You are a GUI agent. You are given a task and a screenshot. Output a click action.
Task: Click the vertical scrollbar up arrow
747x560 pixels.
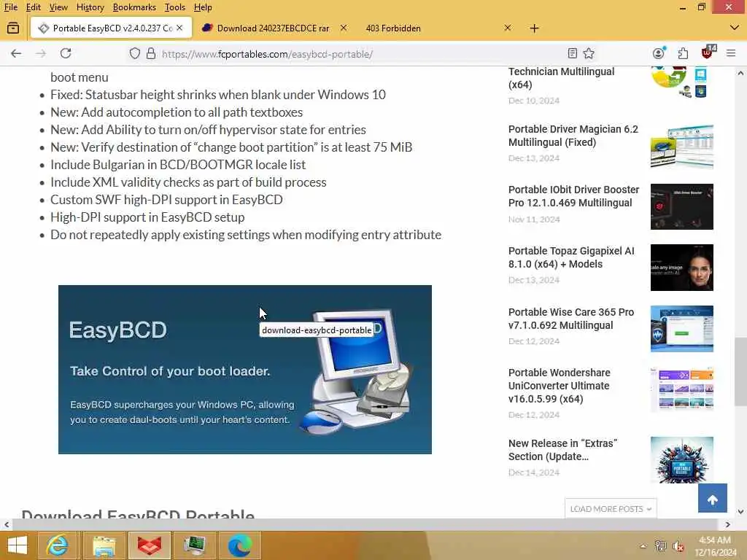(740, 74)
